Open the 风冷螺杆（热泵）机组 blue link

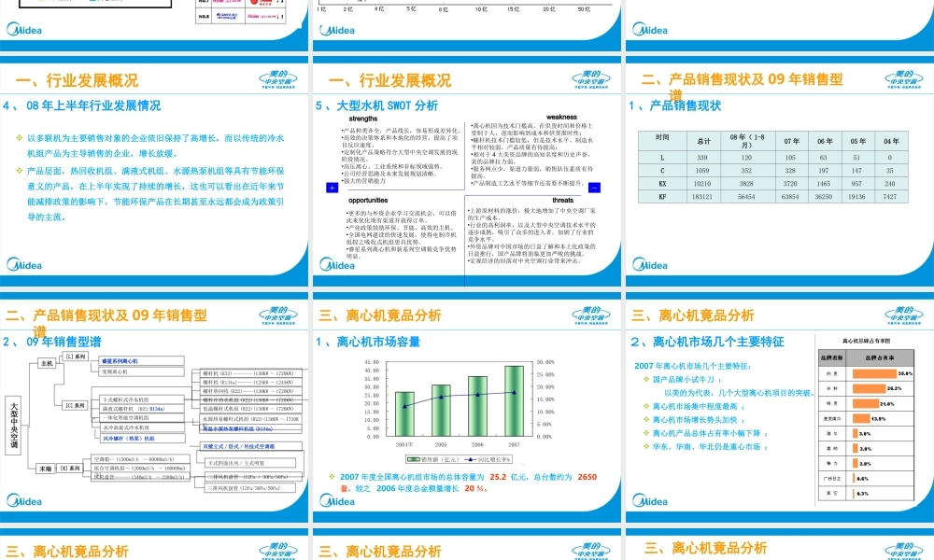pyautogui.click(x=131, y=438)
